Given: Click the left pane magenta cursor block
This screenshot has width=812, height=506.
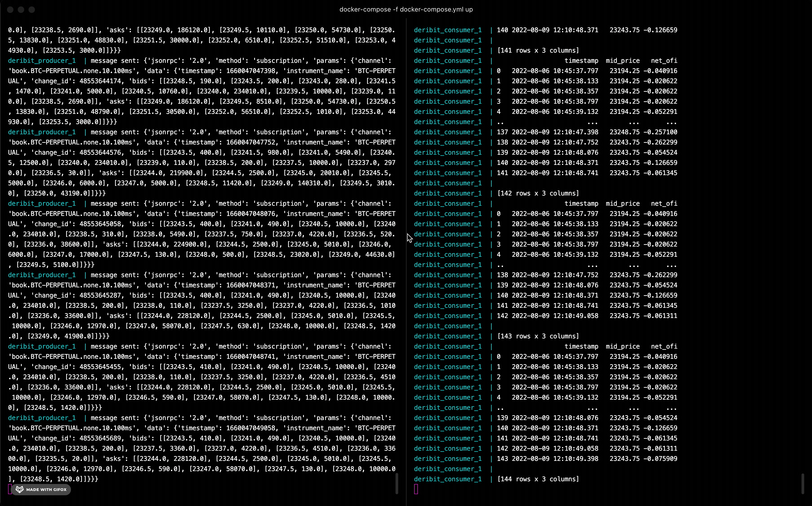Looking at the screenshot, I should 10,489.
